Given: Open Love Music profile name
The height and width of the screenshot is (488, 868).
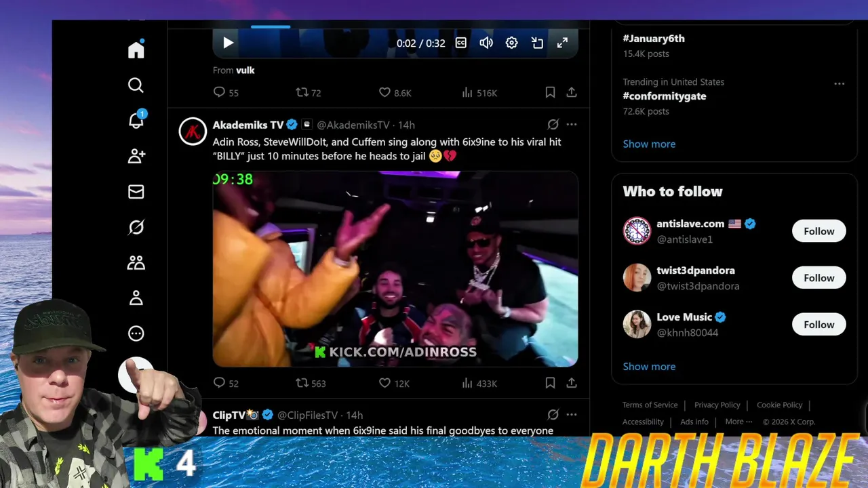Looking at the screenshot, I should [x=684, y=317].
